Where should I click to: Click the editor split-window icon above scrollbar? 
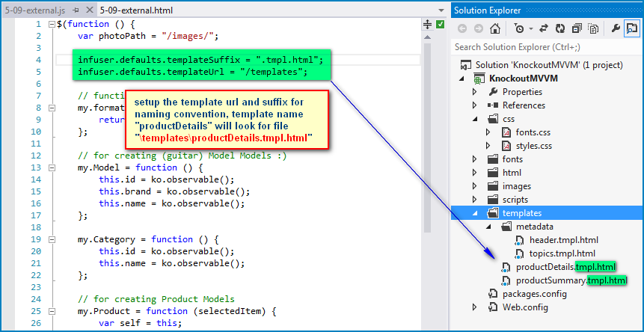(x=428, y=25)
